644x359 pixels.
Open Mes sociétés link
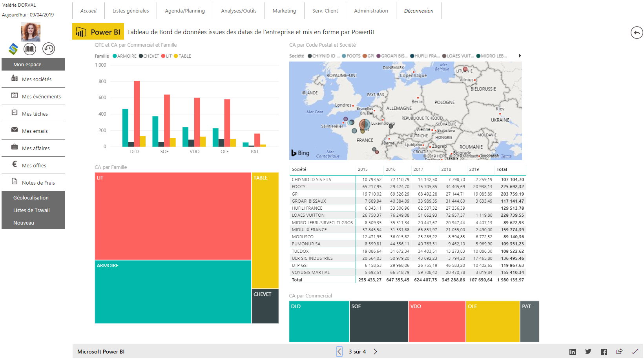click(x=36, y=79)
